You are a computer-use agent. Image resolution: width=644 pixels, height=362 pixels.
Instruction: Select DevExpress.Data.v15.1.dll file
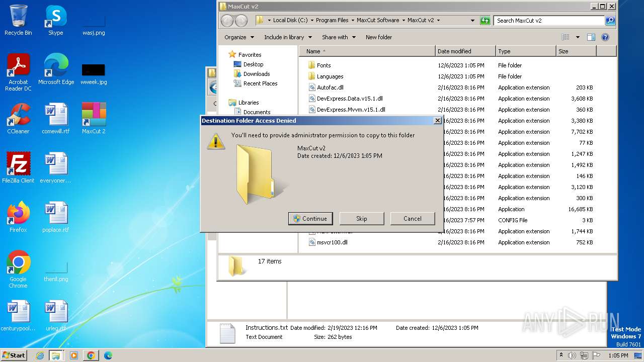click(x=350, y=99)
